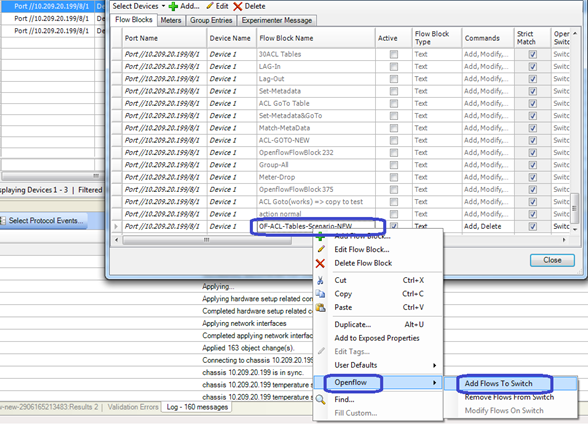Click the Copy pages icon in context menu

320,294
